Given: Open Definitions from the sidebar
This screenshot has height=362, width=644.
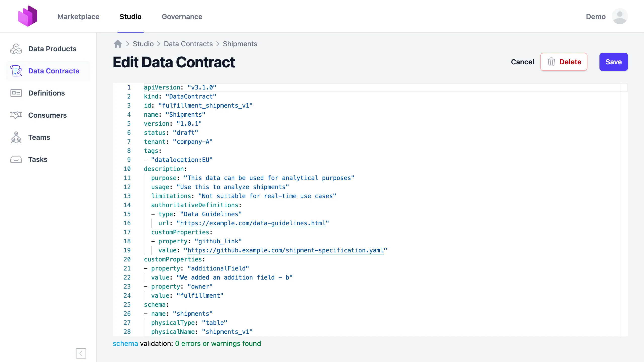Looking at the screenshot, I should coord(46,93).
